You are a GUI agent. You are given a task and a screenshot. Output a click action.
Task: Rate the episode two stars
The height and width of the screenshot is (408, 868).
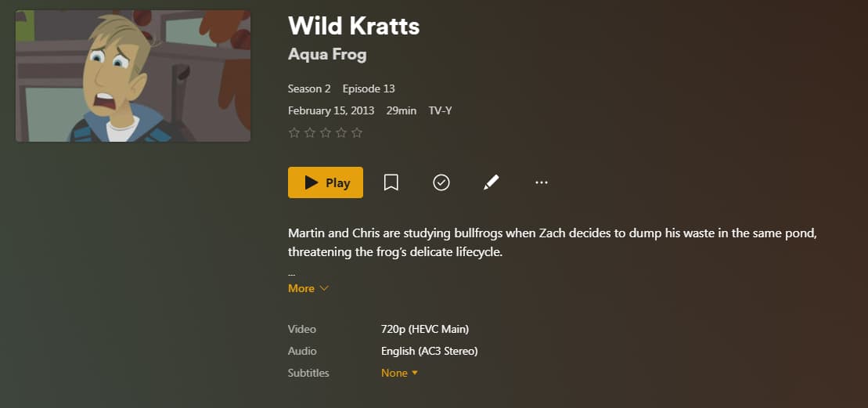click(309, 133)
